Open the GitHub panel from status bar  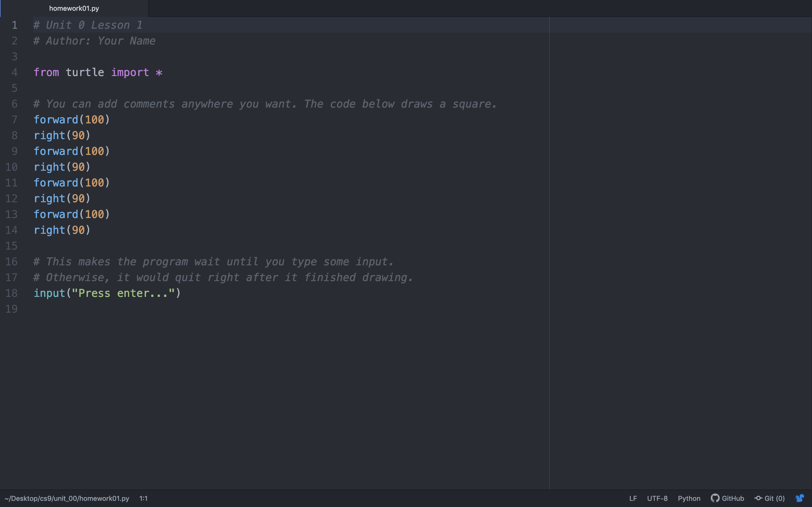pos(727,498)
